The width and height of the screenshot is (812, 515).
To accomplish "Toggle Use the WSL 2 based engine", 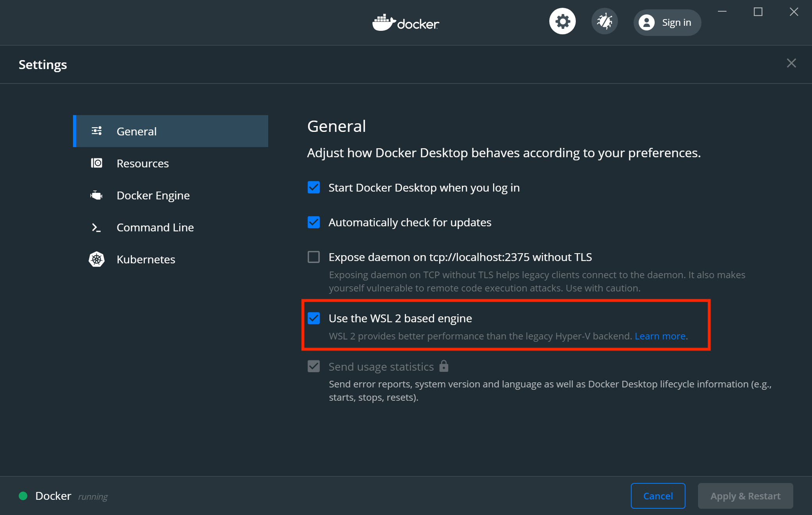I will coord(313,318).
